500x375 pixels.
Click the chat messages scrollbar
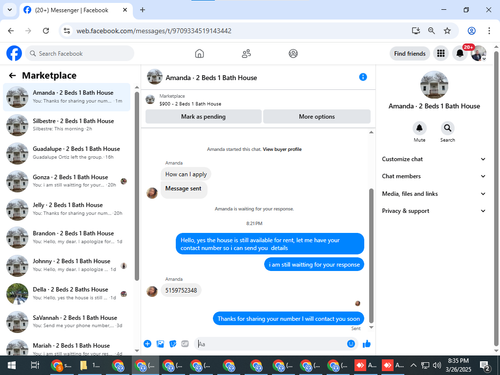[371, 256]
